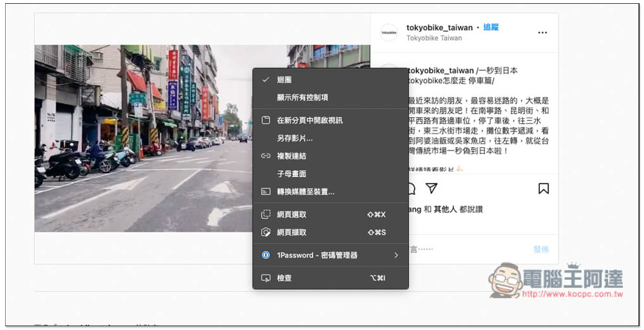This screenshot has height=330, width=644.
Task: Click the Tokyobike profile avatar
Action: click(389, 33)
